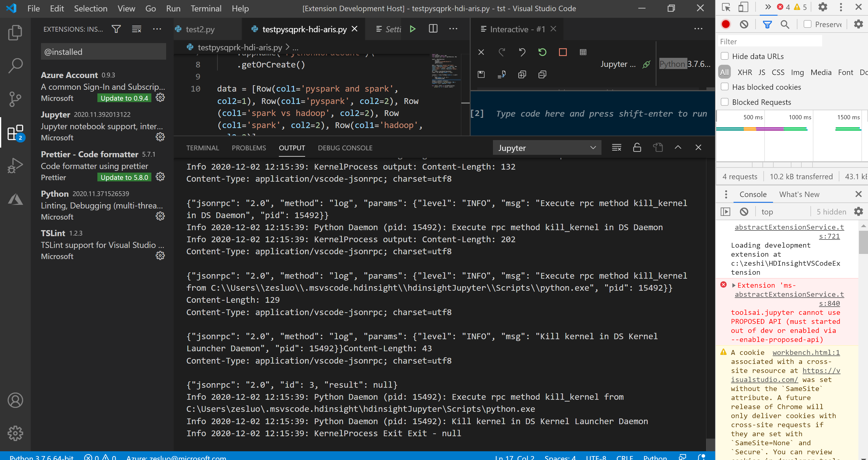Screen dimensions: 868x460
Task: Export Interactive window as notebook
Action: [501, 74]
